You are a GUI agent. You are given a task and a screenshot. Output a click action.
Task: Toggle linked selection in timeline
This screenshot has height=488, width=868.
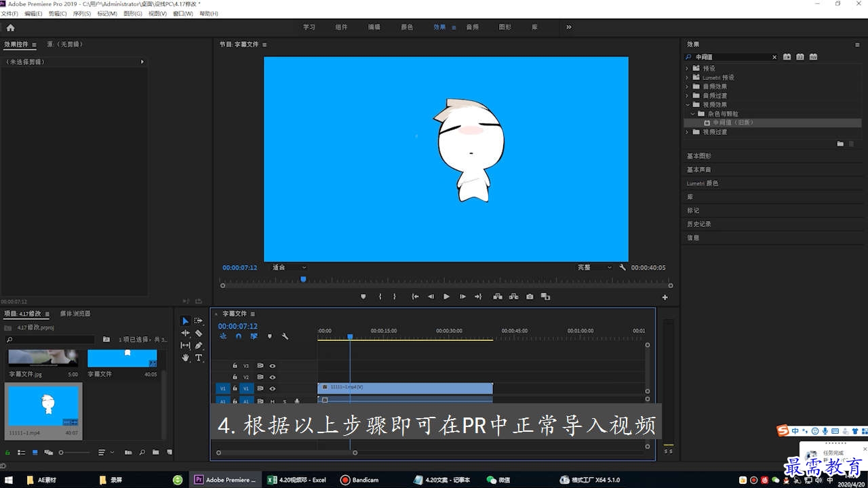click(x=254, y=336)
